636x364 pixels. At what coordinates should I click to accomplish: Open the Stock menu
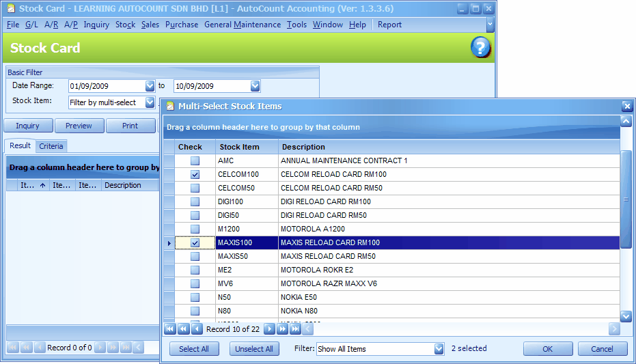(125, 25)
